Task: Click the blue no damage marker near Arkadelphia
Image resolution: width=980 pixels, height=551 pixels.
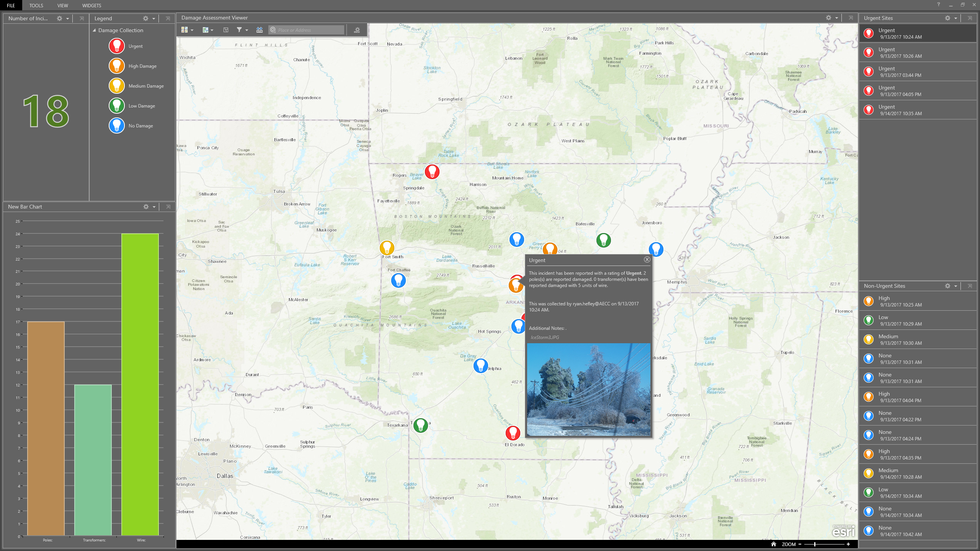Action: (481, 366)
